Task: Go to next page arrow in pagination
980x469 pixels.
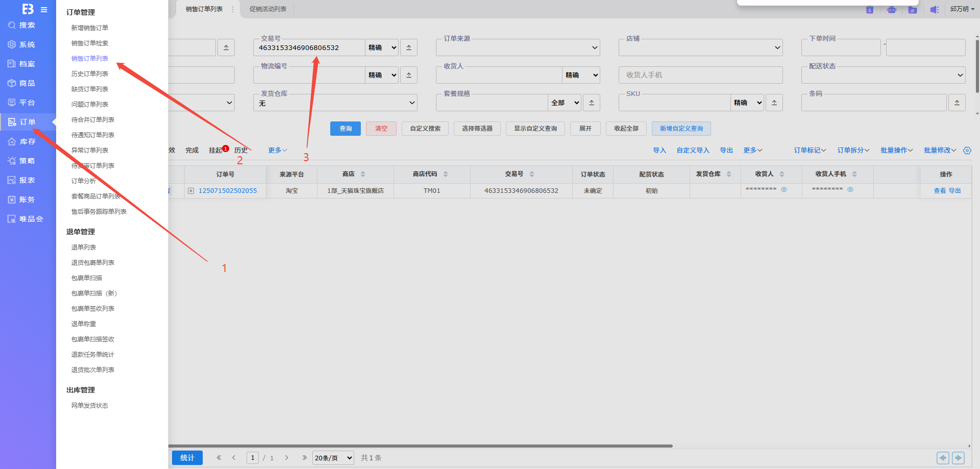Action: point(287,458)
